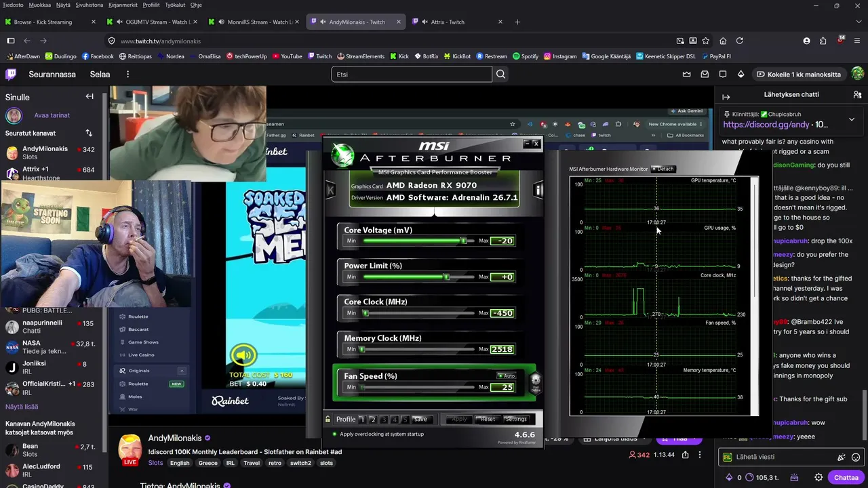Open the Seurannassa following link
This screenshot has width=868, height=488.
pyautogui.click(x=52, y=74)
